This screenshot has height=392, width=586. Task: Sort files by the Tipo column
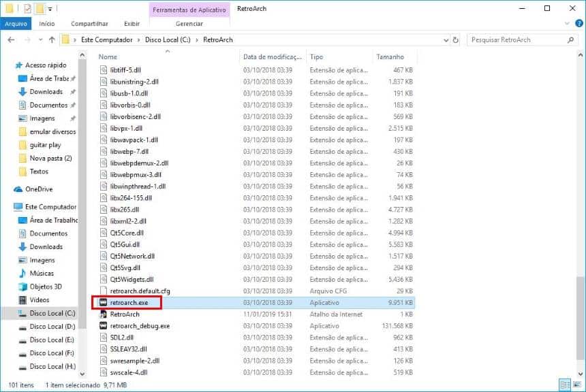pyautogui.click(x=316, y=56)
